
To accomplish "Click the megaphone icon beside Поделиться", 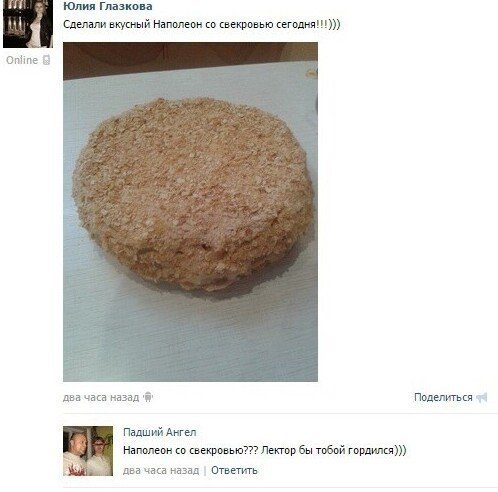I will click(x=482, y=397).
